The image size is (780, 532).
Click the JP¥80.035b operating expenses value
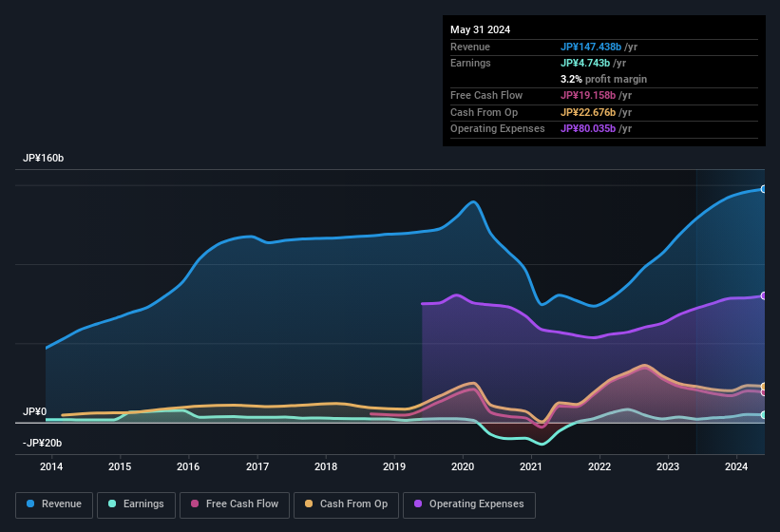point(588,128)
